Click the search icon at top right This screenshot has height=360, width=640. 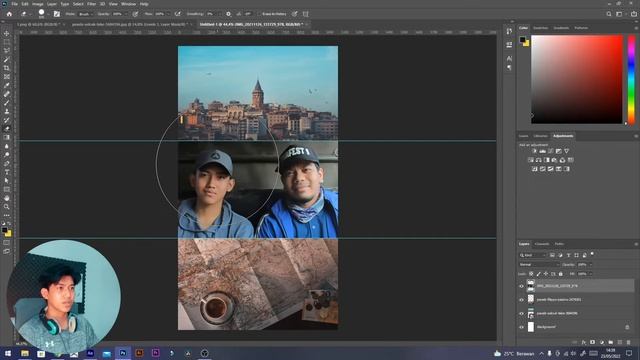coord(609,14)
